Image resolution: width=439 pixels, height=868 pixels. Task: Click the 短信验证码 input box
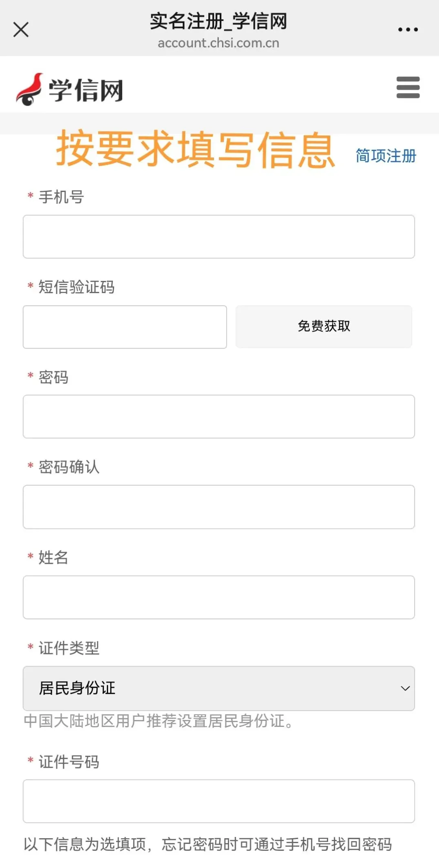tap(125, 327)
